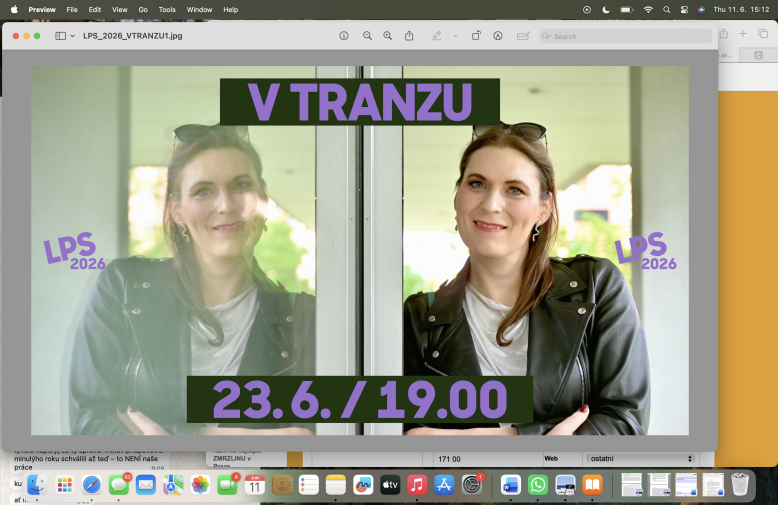Screen dimensions: 778x505
Task: Zoom out of the image
Action: click(367, 36)
